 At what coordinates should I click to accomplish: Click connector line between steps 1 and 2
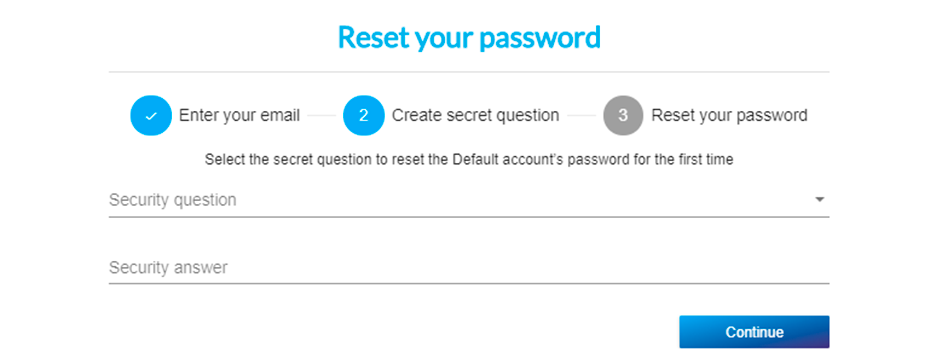(x=321, y=115)
